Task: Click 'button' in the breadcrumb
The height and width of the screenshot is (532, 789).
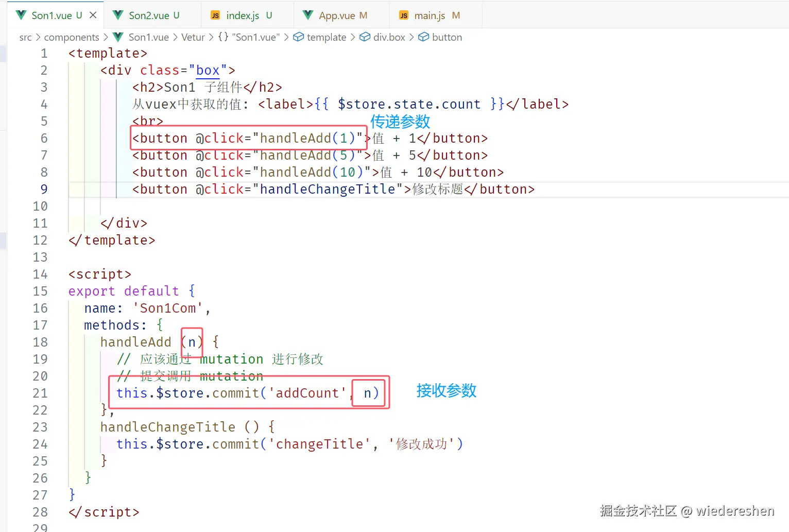Action: [447, 37]
